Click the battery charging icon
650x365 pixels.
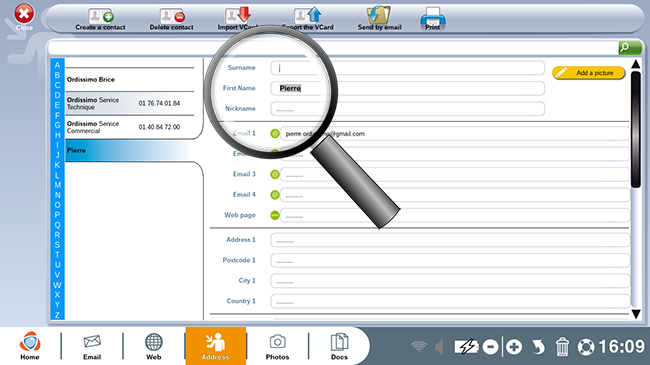pyautogui.click(x=466, y=347)
